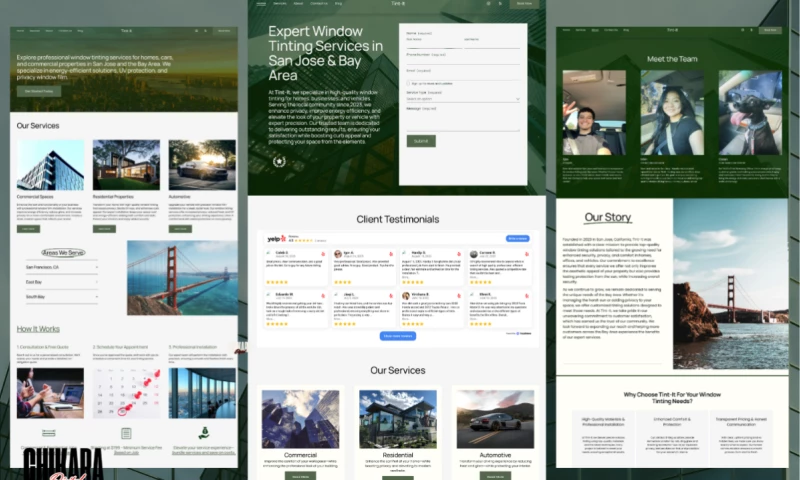This screenshot has width=800, height=480.
Task: Focus the First Name input field
Action: pyautogui.click(x=434, y=43)
